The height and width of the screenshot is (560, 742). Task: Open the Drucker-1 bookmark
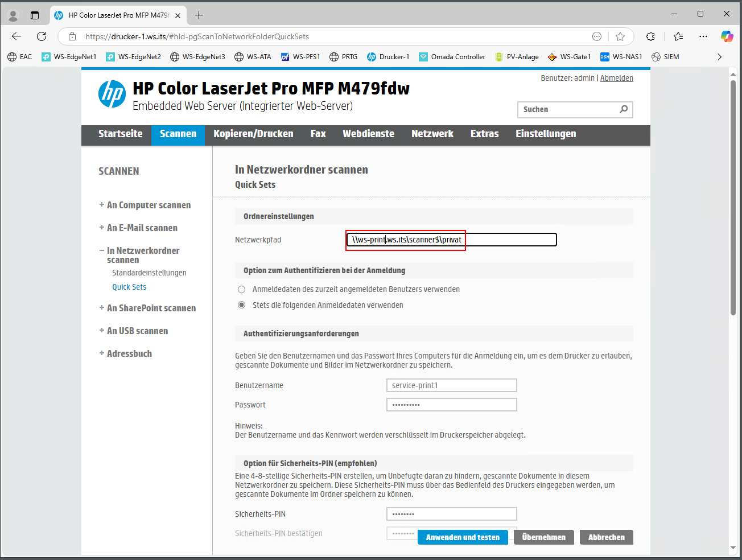tap(388, 57)
